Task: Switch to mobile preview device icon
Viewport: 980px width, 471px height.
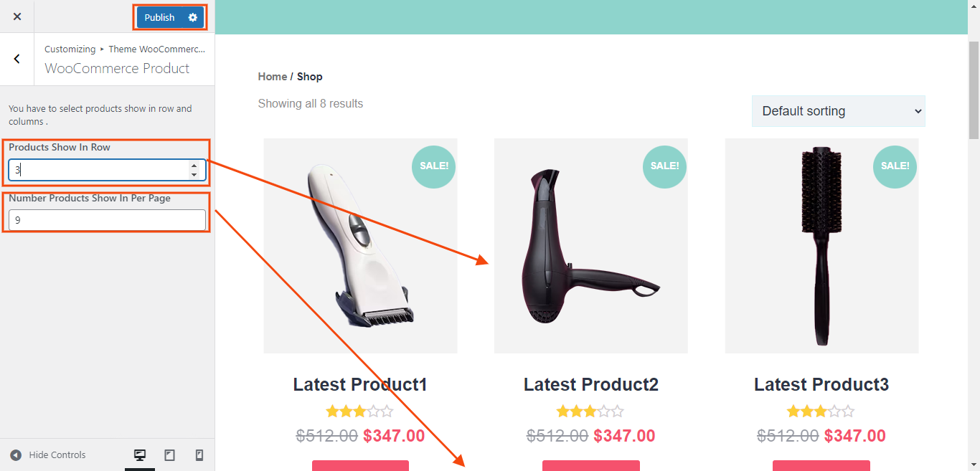Action: (199, 455)
